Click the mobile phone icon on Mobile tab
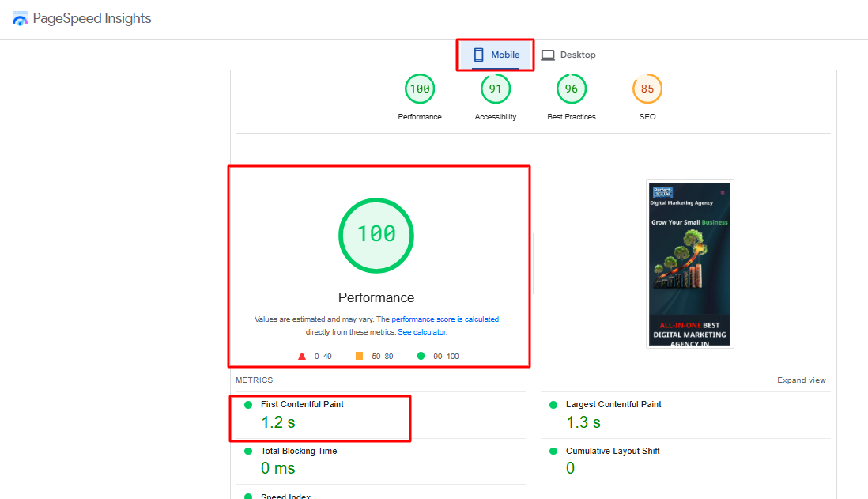 (x=479, y=55)
